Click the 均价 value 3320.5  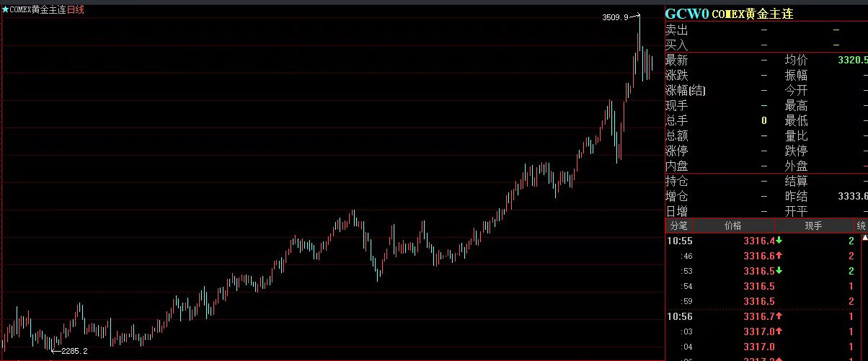pyautogui.click(x=852, y=61)
